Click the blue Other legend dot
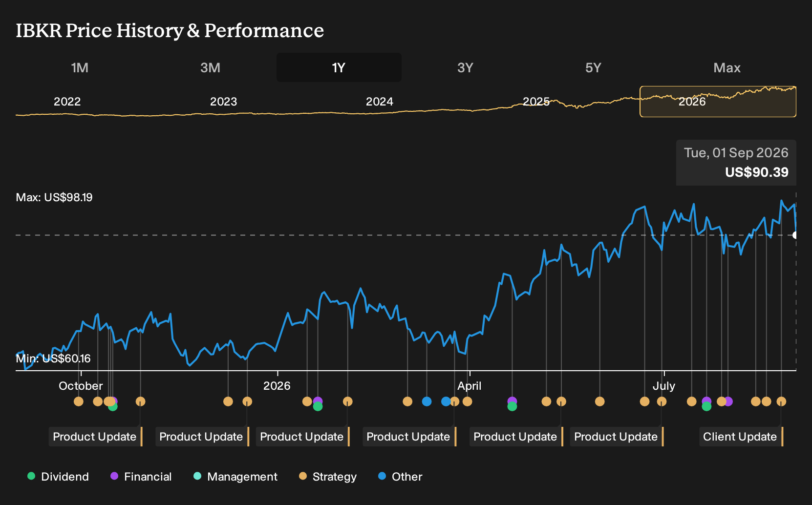Image resolution: width=812 pixels, height=505 pixels. click(382, 476)
